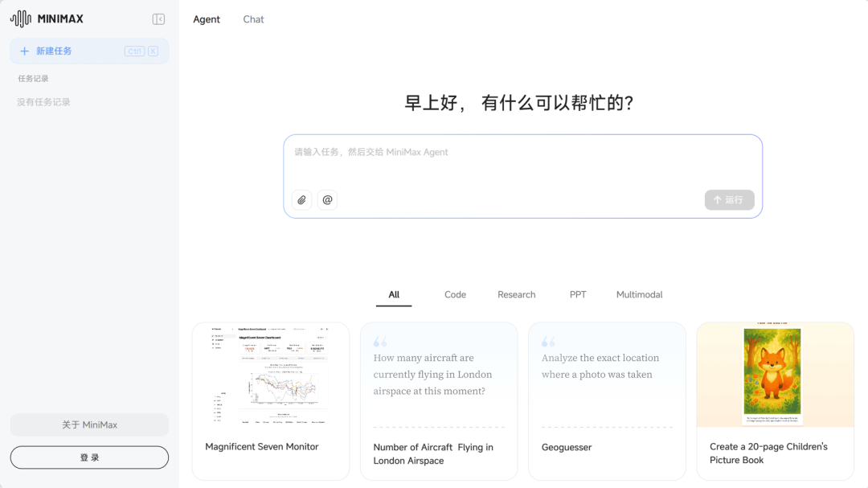Click the 没有任务记录 empty history text
The image size is (868, 488).
click(x=43, y=102)
